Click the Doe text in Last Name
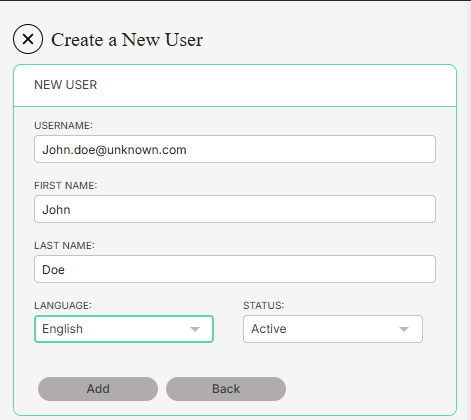 53,270
